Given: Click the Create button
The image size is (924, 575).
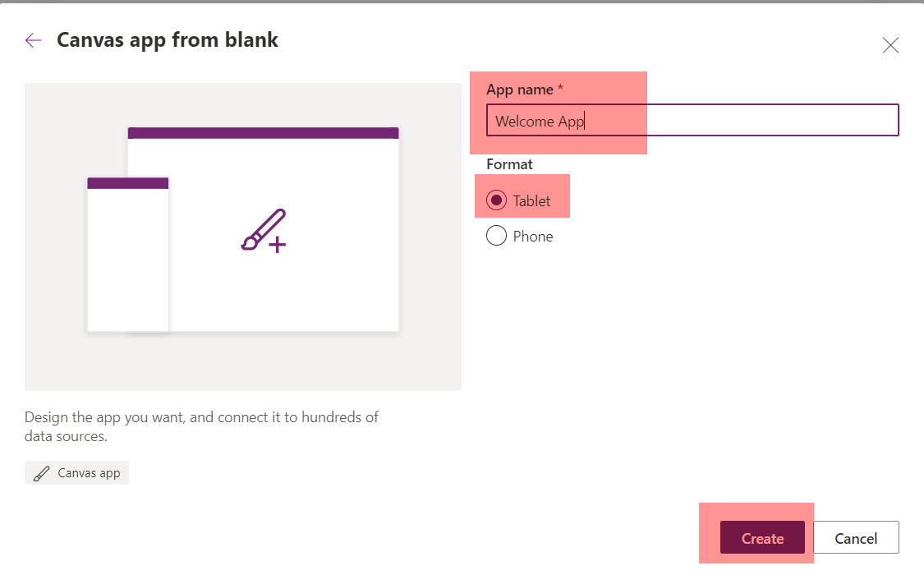Looking at the screenshot, I should pyautogui.click(x=761, y=537).
